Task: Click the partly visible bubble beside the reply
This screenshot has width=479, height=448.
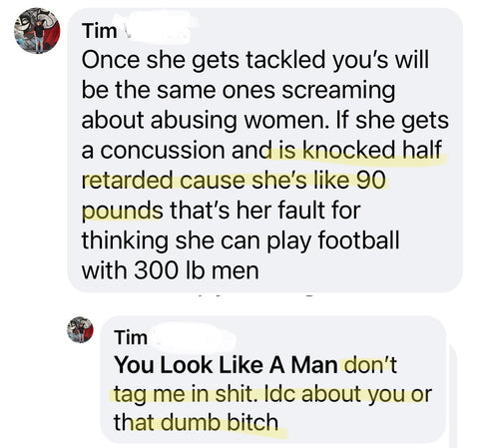Action: [453, 396]
